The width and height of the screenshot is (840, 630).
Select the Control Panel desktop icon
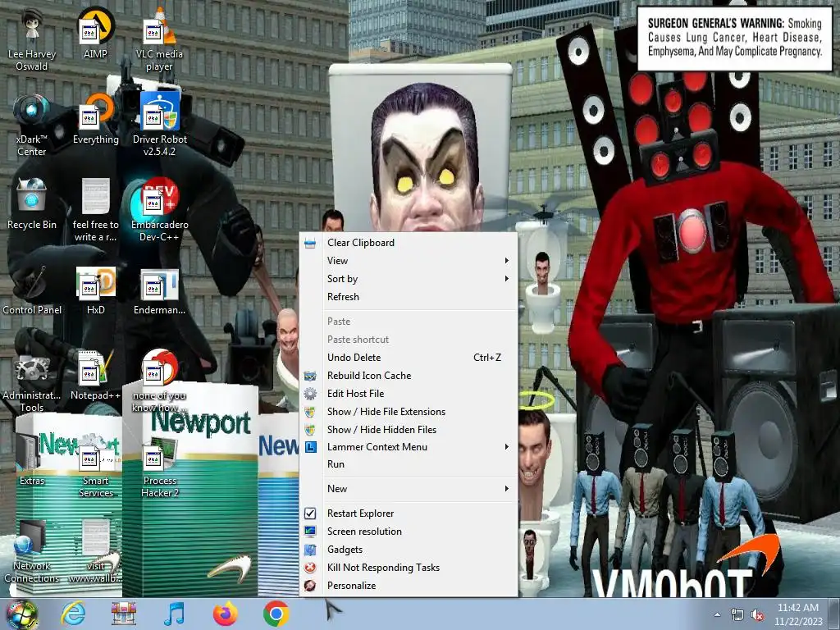(32, 290)
